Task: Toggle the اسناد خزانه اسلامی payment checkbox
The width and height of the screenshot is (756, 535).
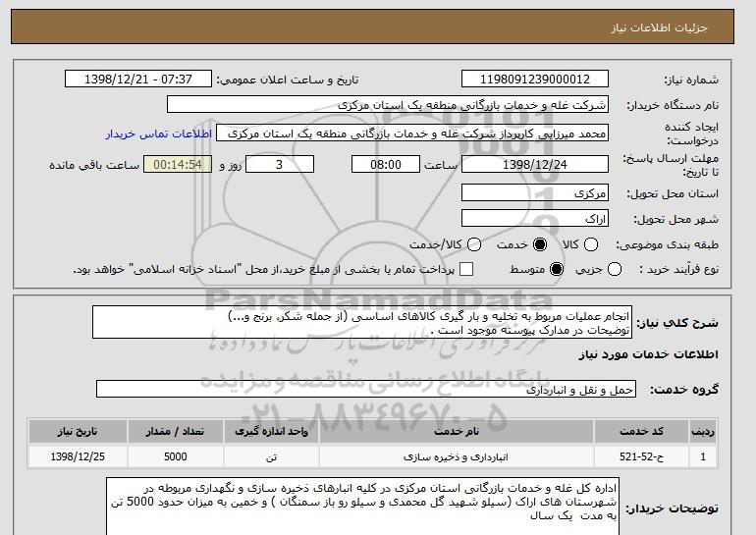Action: pyautogui.click(x=466, y=269)
